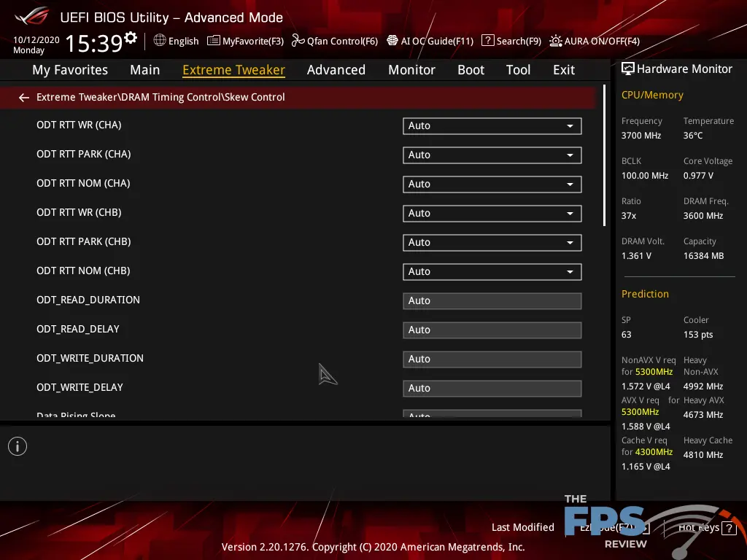
Task: Select the ODT_WRITE_DELAY label
Action: (80, 388)
